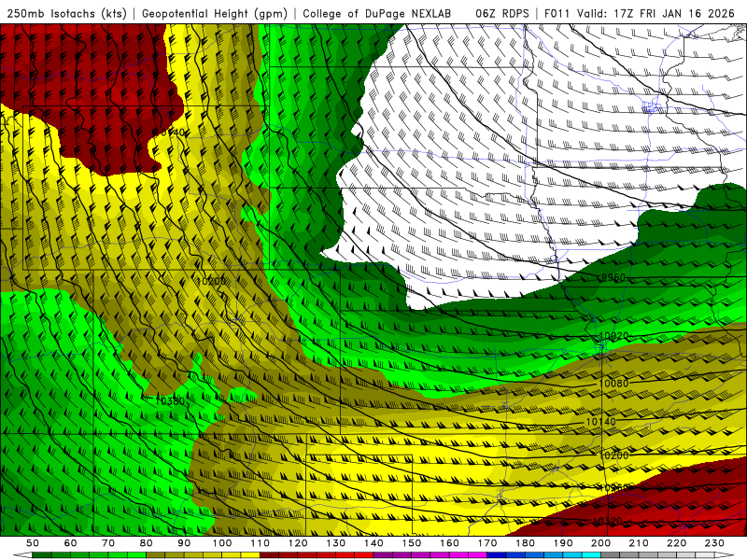
Task: Pick the dark maroon swatch between 110 and 120
Action: (269, 555)
